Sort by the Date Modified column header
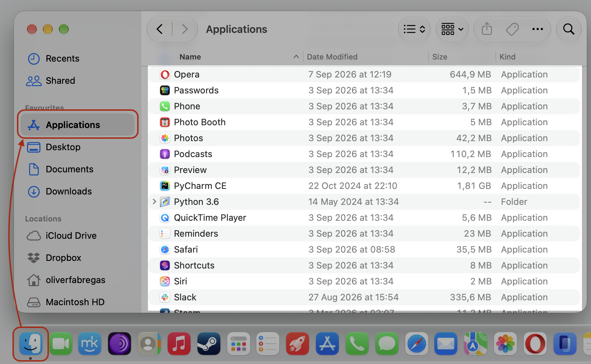Screen dimensions: 591x364 pyautogui.click(x=332, y=57)
